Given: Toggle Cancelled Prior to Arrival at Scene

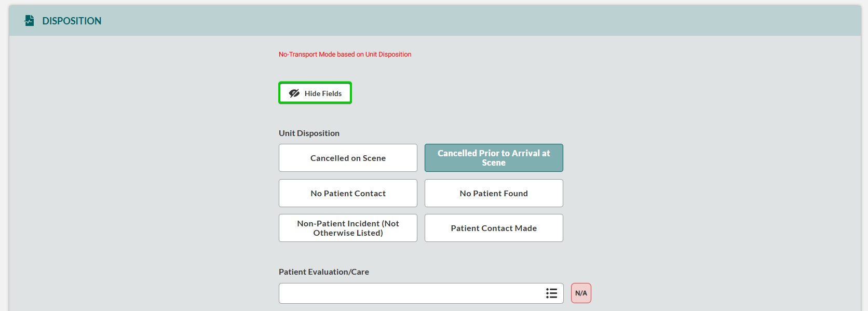Looking at the screenshot, I should coord(494,158).
